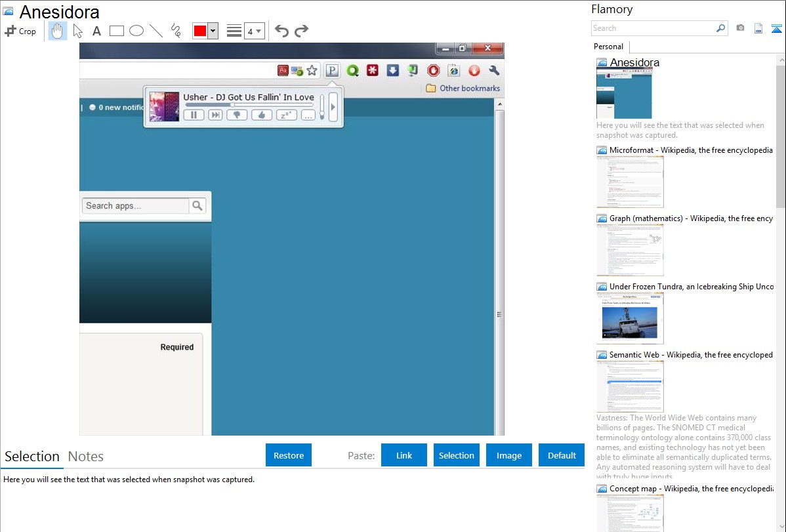Open the Other bookmarks folder
The image size is (786, 532).
coord(463,89)
